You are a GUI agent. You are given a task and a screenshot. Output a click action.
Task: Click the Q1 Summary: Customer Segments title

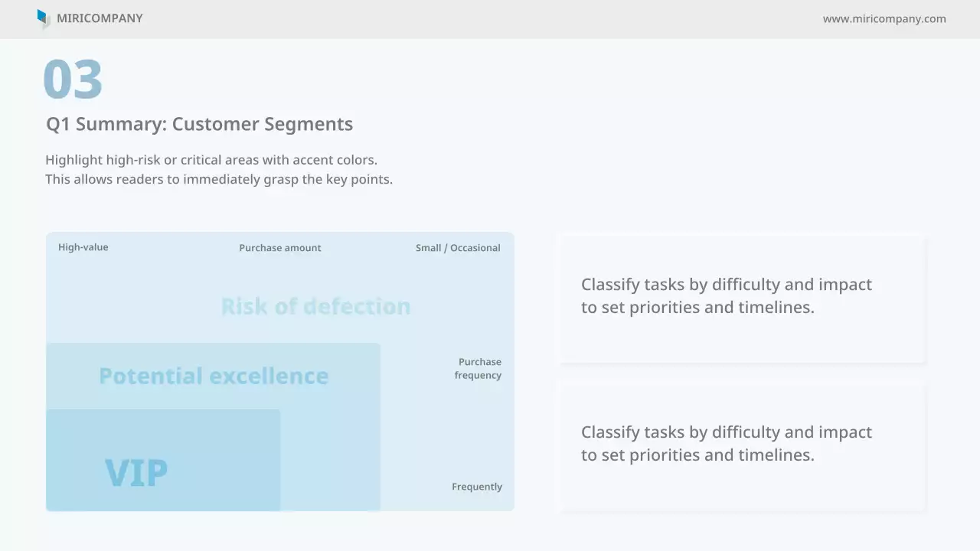pos(199,124)
